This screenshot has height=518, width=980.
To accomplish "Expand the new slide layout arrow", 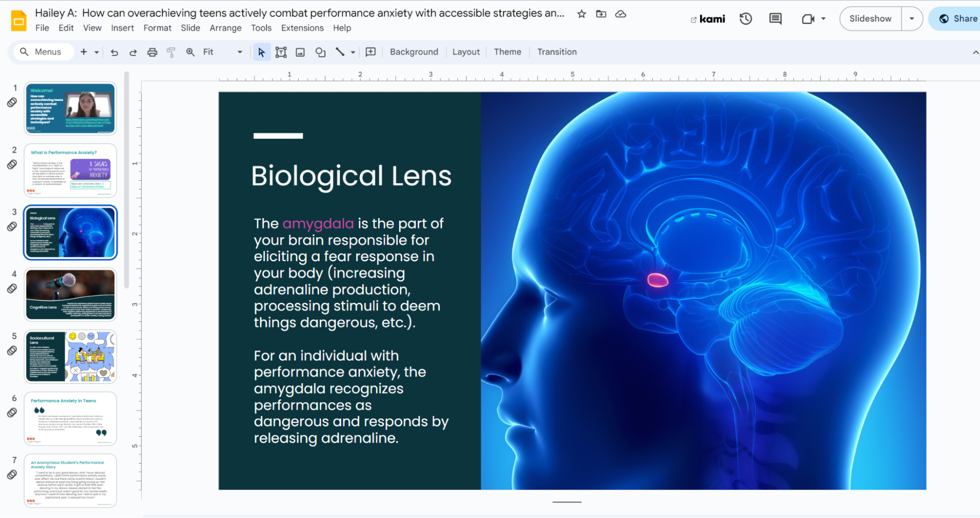I will [97, 52].
